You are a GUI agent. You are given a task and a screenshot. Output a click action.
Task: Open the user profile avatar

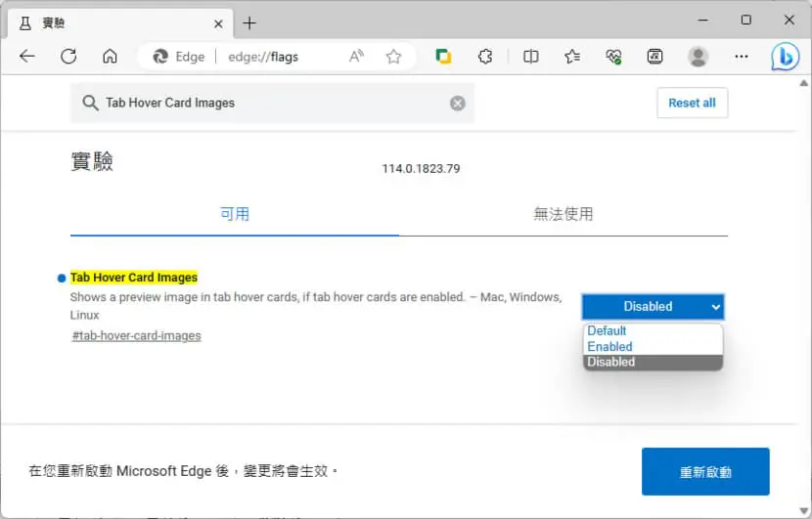(698, 57)
